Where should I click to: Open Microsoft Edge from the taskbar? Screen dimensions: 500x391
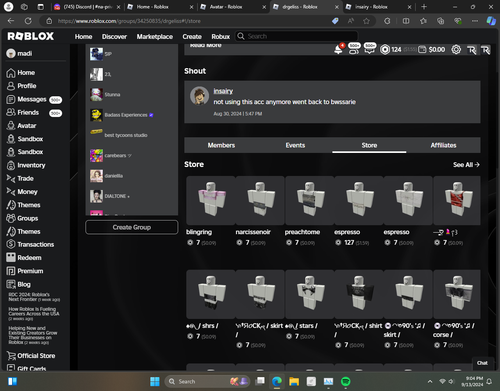click(277, 381)
